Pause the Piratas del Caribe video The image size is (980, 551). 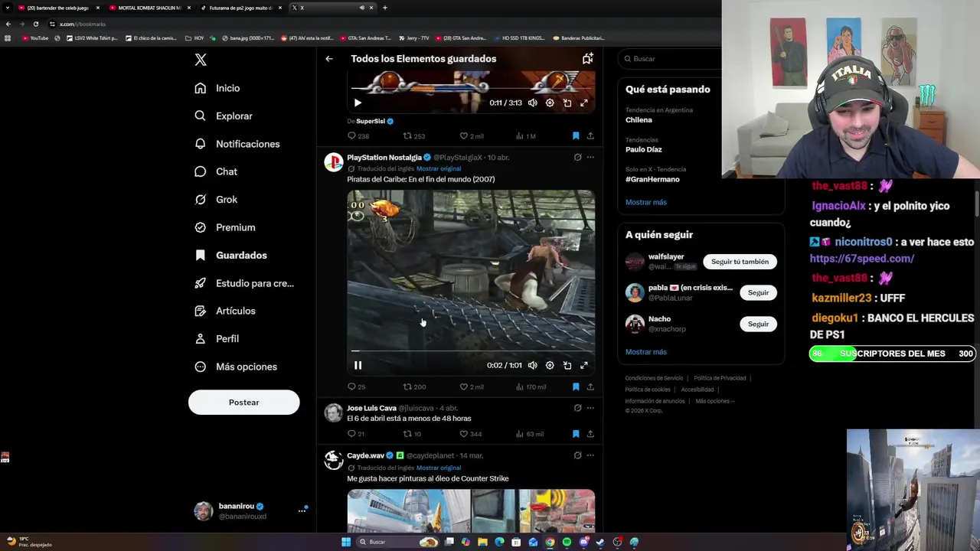(358, 366)
